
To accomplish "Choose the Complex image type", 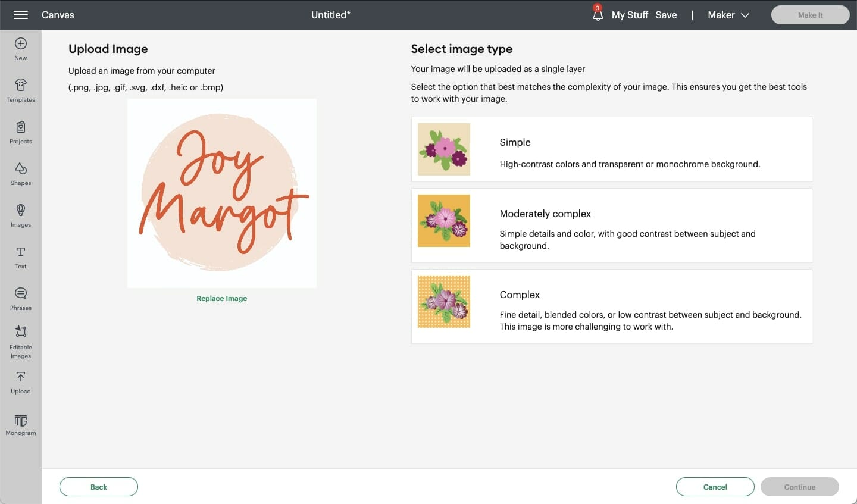I will click(x=611, y=306).
